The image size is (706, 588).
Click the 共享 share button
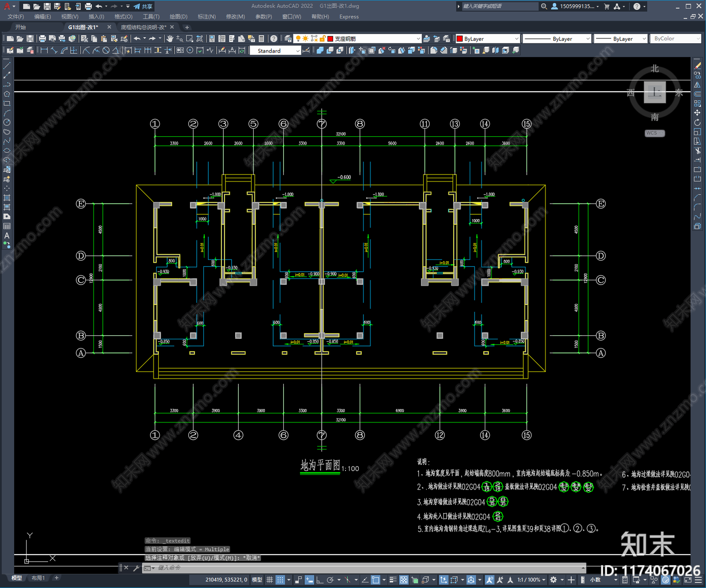[143, 6]
